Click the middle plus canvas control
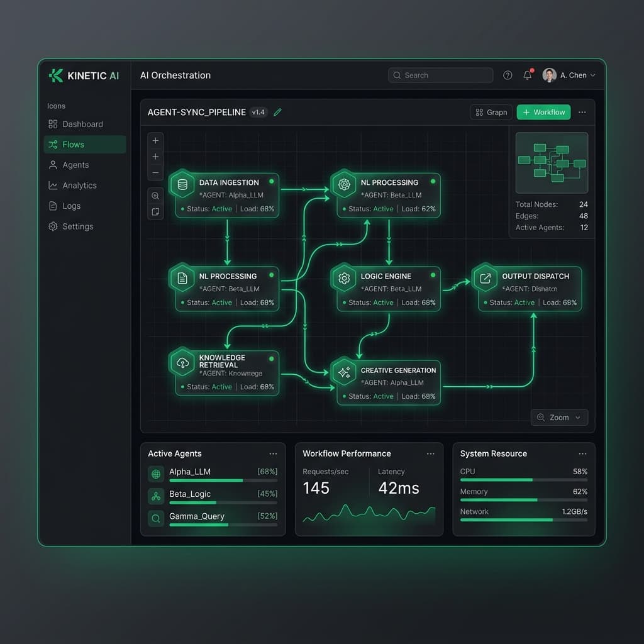 (x=156, y=157)
